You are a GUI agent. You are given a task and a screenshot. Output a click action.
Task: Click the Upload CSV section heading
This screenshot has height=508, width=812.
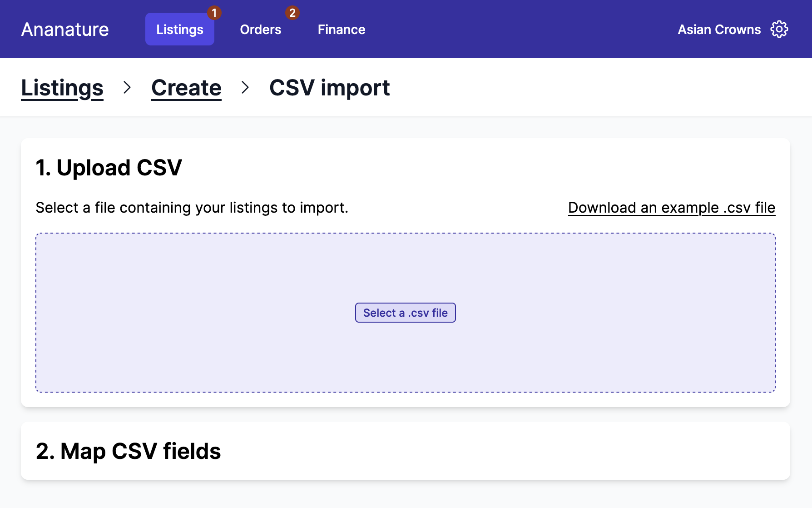109,167
